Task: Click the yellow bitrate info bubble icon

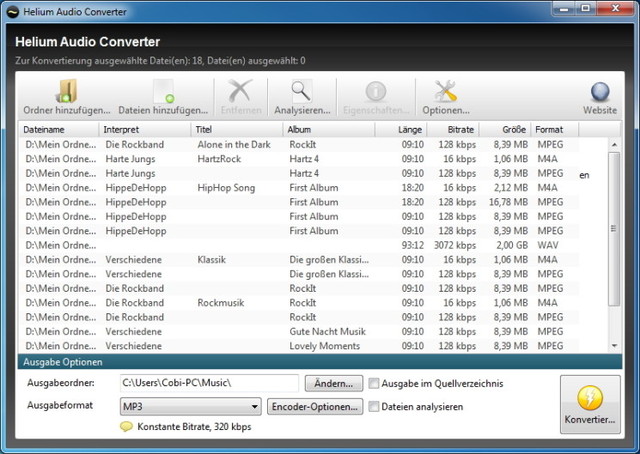Action: pyautogui.click(x=127, y=427)
